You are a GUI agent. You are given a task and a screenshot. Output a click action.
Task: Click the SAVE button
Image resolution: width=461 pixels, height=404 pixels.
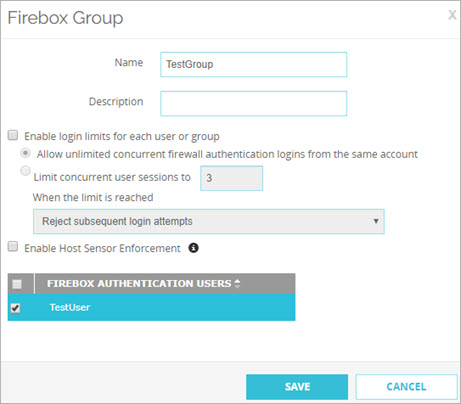(x=297, y=387)
